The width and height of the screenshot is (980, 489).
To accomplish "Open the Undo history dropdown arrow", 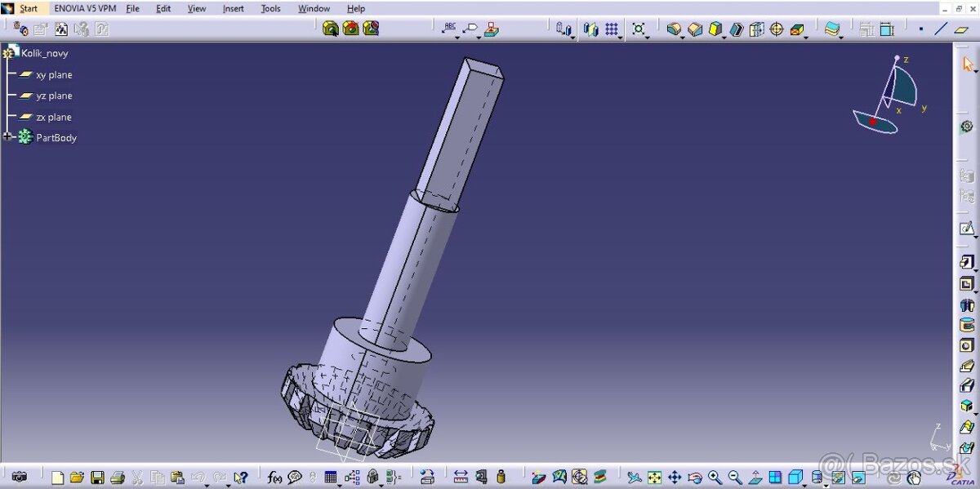I will click(206, 482).
